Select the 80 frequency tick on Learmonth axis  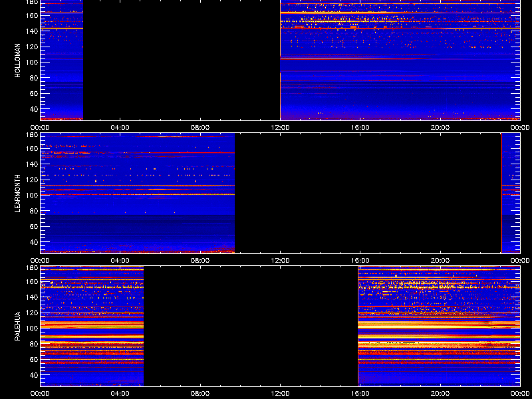coord(34,211)
